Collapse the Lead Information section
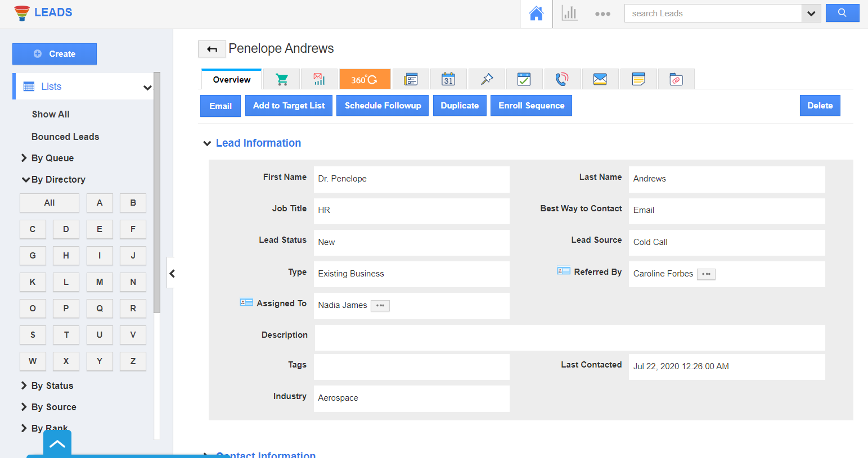 click(x=207, y=143)
